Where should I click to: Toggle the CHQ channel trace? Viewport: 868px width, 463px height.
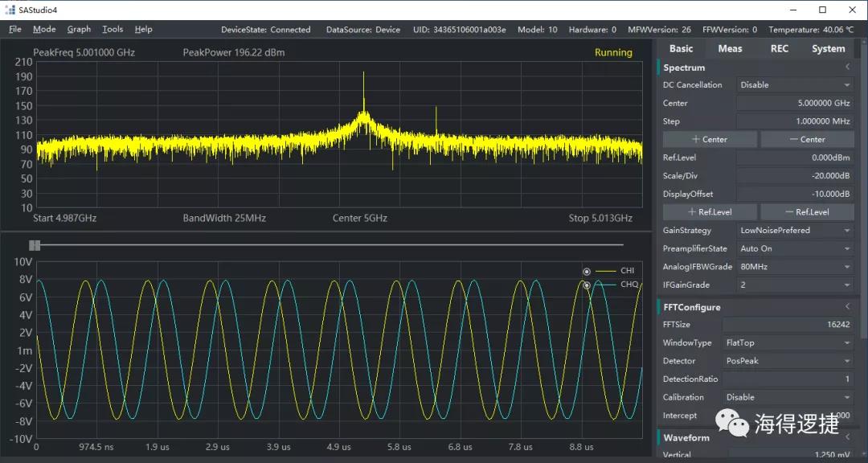coord(587,285)
